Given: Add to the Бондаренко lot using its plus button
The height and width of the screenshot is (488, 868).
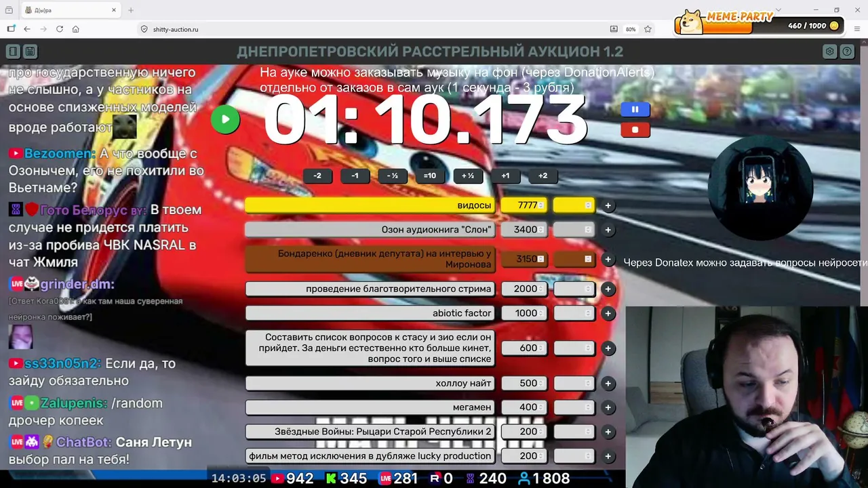Looking at the screenshot, I should pyautogui.click(x=608, y=259).
